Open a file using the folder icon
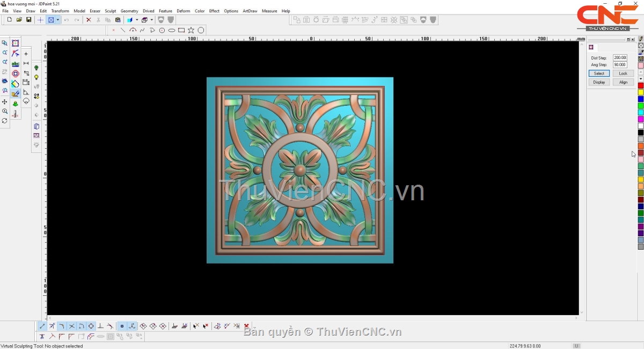 [19, 20]
